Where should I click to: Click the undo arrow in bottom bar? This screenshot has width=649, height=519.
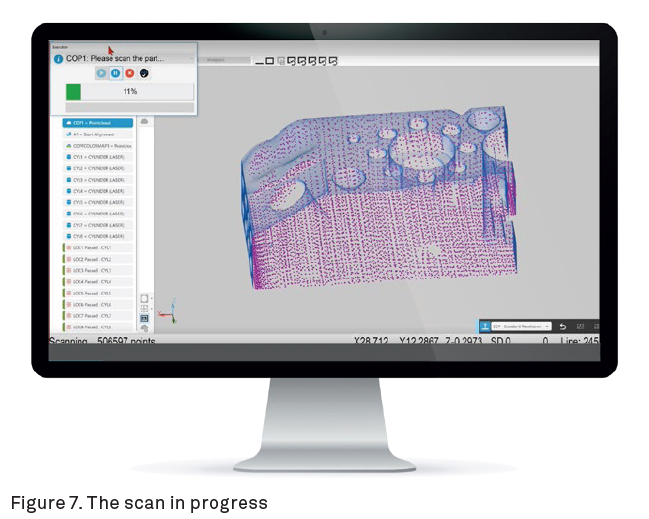[x=562, y=327]
